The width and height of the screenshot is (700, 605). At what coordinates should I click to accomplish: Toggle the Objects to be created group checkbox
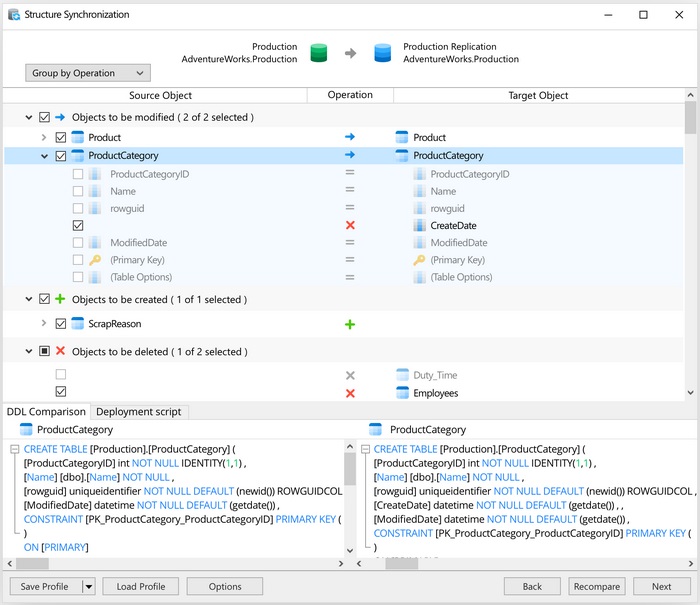pos(44,299)
